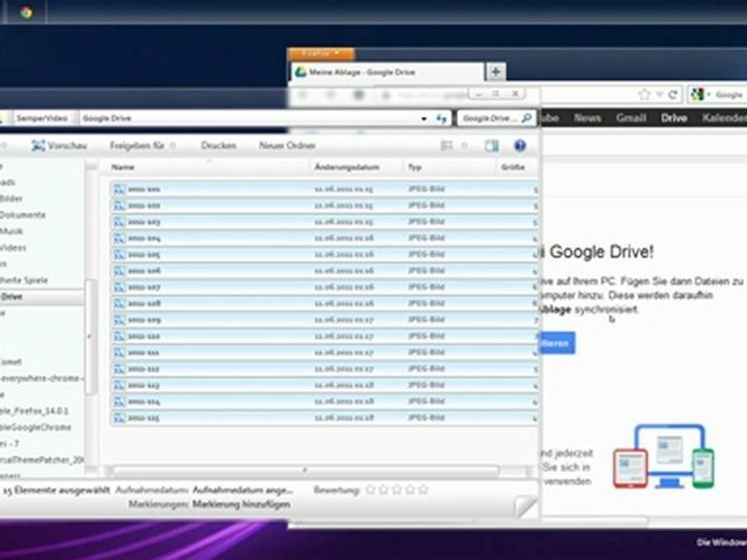The image size is (747, 560).
Task: Select the highlighted Drive folder in sidebar
Action: tap(42, 296)
